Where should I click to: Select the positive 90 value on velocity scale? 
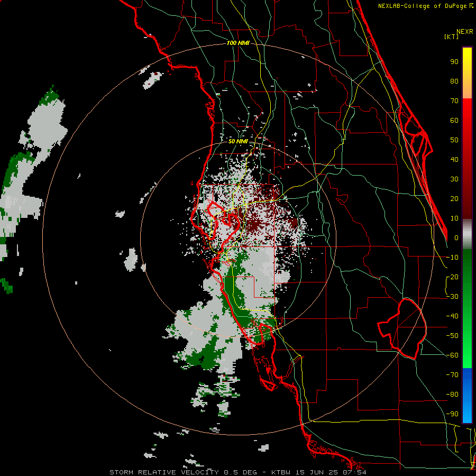[454, 62]
